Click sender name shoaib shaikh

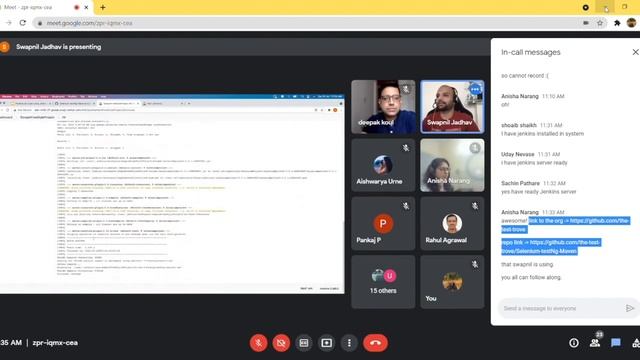[519, 125]
